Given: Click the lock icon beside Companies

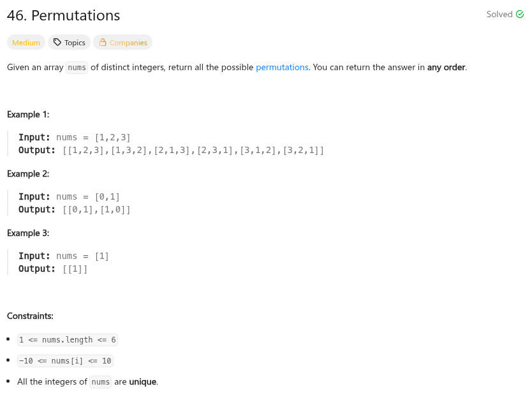Looking at the screenshot, I should [x=103, y=43].
